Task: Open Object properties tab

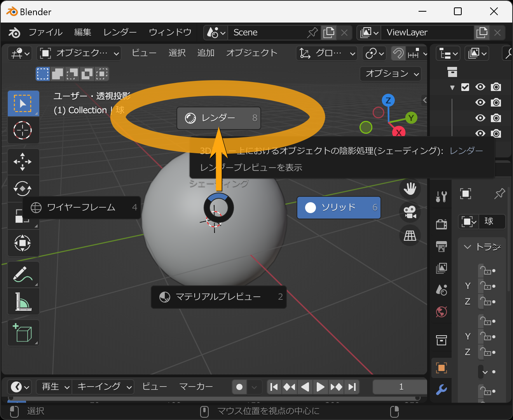Action: (441, 368)
